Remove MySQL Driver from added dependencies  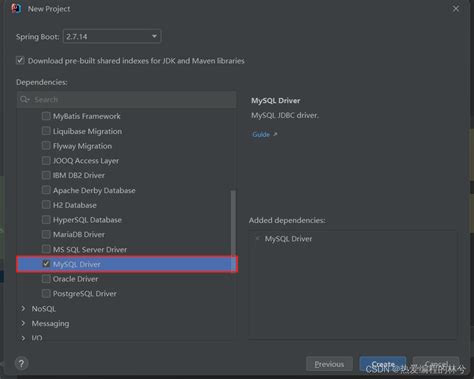coord(257,239)
